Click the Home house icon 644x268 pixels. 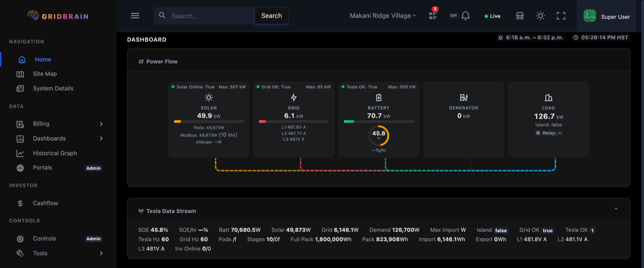tap(22, 60)
